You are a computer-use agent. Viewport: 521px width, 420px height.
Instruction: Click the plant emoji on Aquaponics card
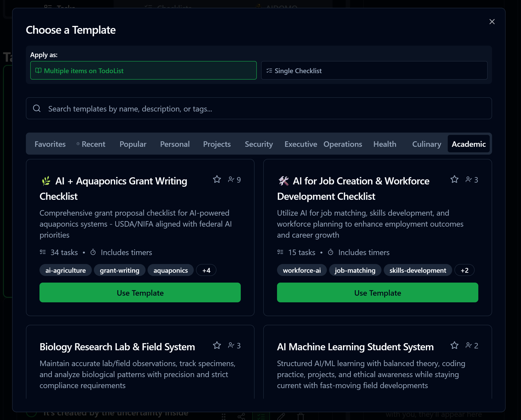pos(46,181)
